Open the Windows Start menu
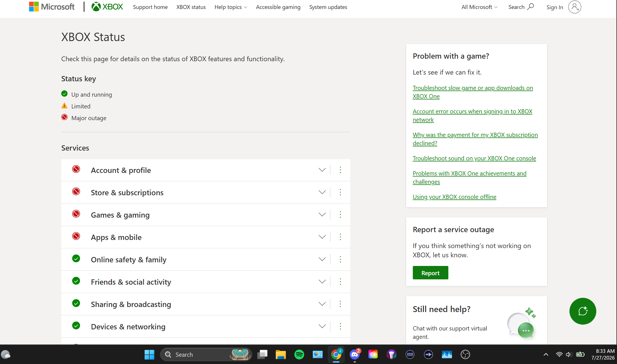Screen dimensions: 617x364 [x=149, y=355]
